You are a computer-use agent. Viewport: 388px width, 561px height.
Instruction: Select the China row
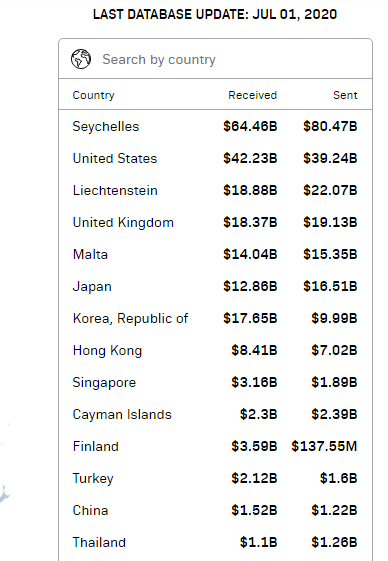215,510
